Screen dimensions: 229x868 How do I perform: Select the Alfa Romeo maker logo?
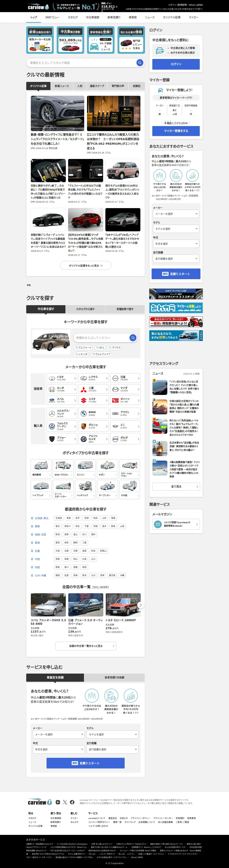tap(84, 439)
